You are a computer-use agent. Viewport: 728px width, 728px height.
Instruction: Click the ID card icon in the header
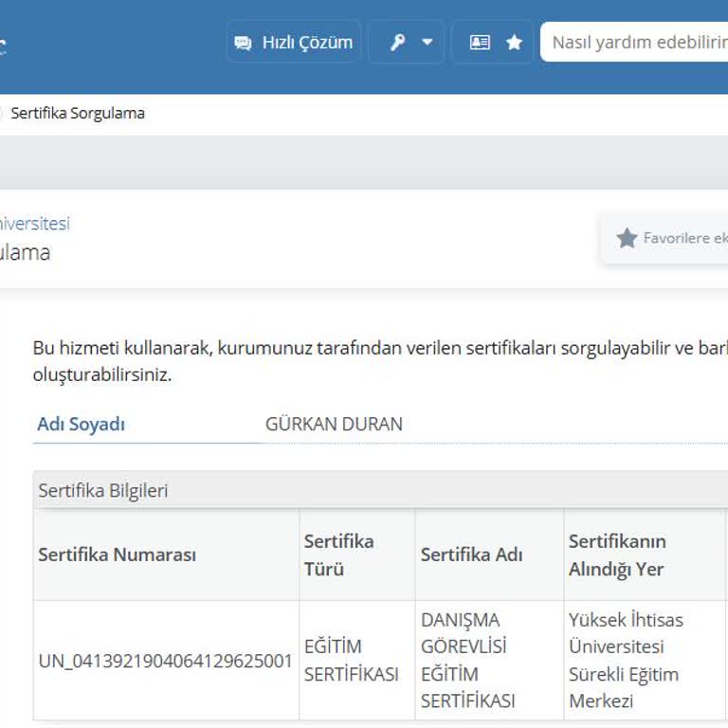point(480,43)
